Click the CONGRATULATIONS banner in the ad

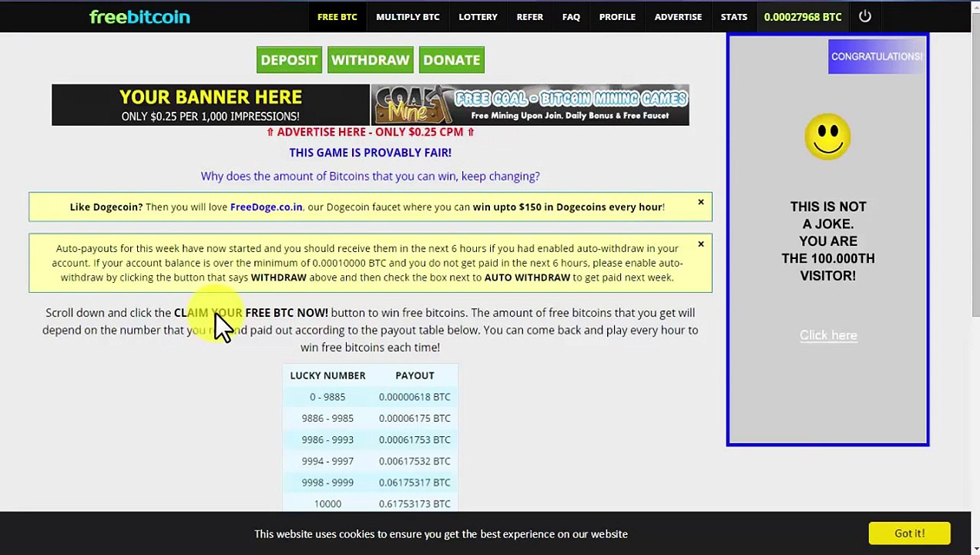click(877, 56)
